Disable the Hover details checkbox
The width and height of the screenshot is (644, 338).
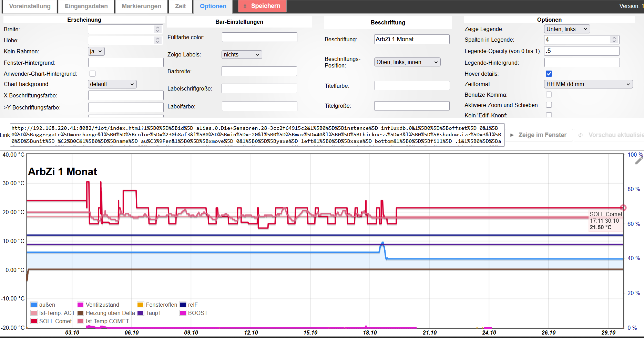point(549,74)
